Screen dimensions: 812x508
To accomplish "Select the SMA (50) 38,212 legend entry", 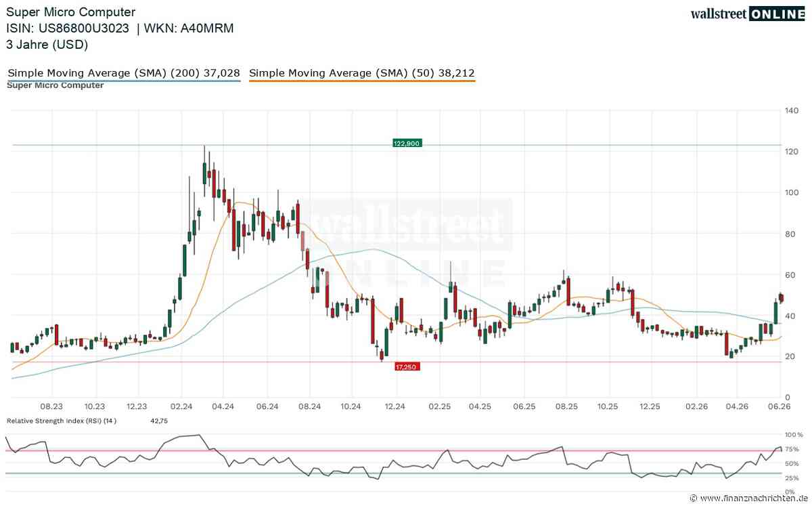I will [362, 73].
